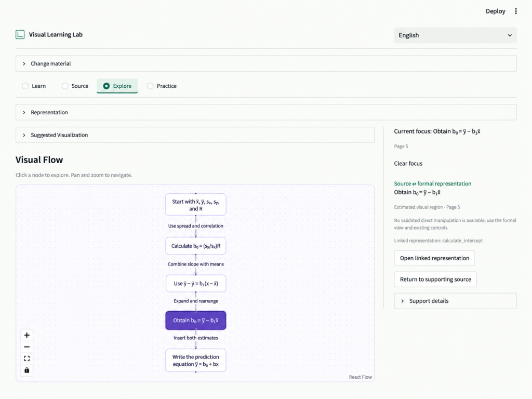Click the 'Current focus' heading text
This screenshot has height=399, width=532.
pos(437,131)
